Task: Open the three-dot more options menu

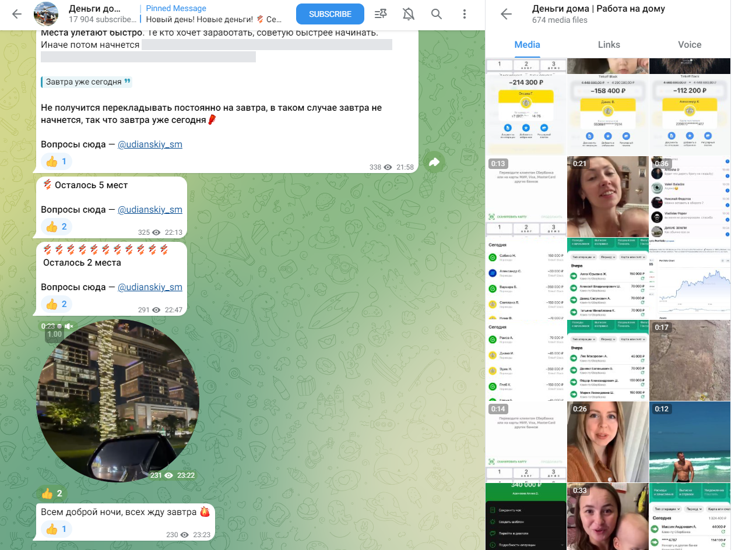Action: point(464,14)
